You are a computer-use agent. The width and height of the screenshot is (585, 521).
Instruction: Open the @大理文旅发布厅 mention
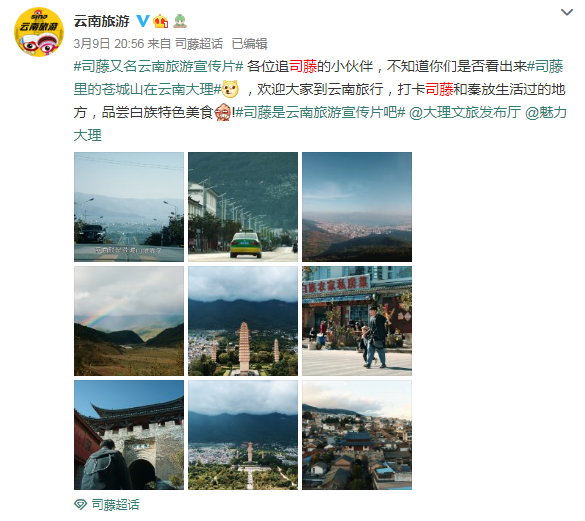465,112
